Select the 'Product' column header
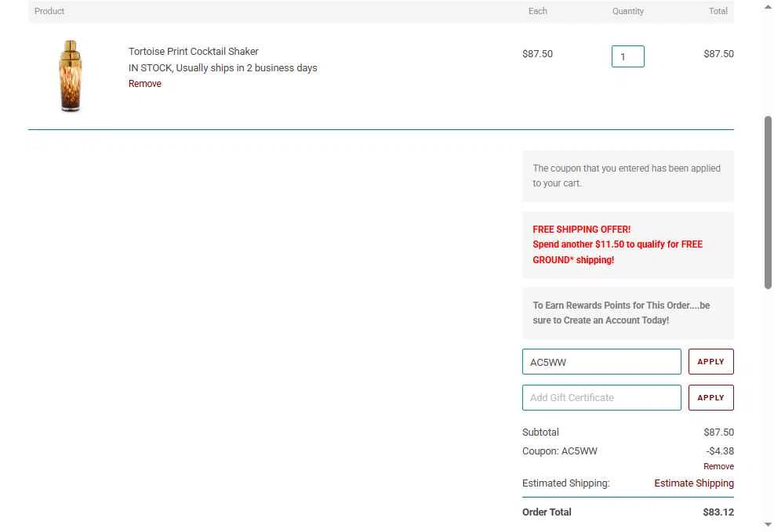 [x=49, y=11]
